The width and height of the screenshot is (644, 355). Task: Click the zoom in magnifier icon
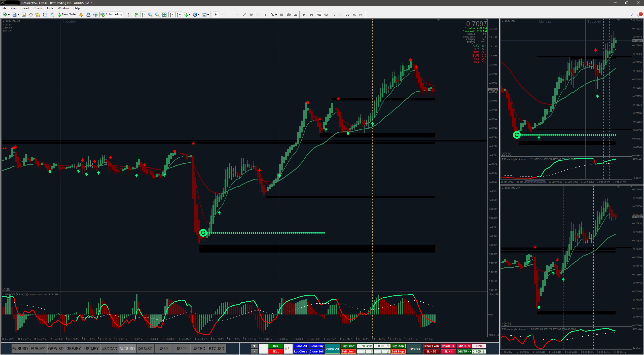[150, 15]
